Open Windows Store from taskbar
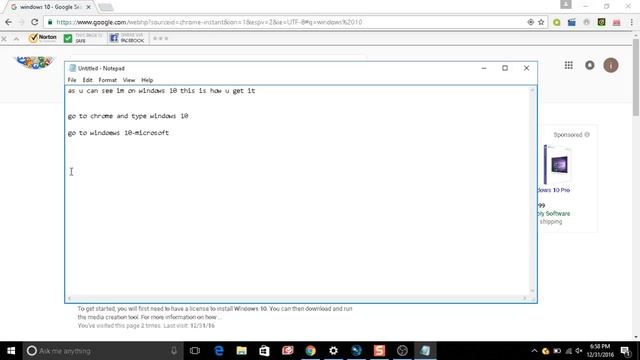 tap(264, 351)
